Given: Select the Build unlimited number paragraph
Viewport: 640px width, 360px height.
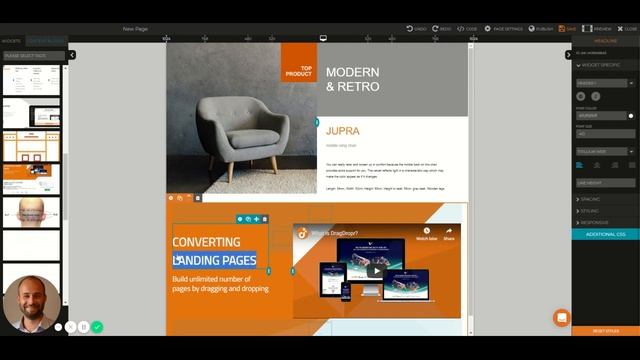Looking at the screenshot, I should 220,284.
